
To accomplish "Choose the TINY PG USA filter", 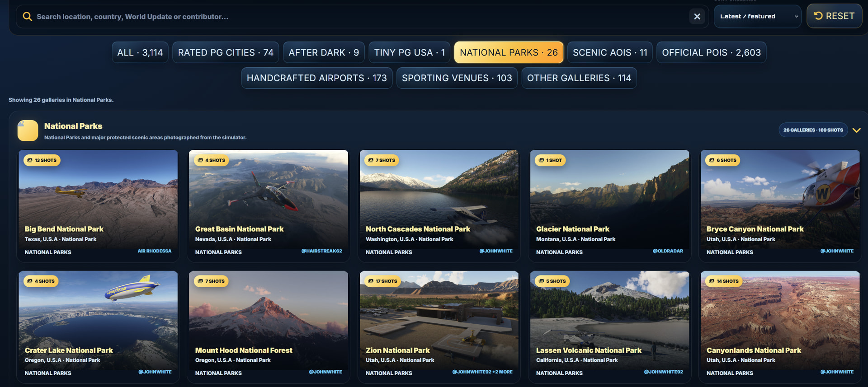I will click(410, 52).
